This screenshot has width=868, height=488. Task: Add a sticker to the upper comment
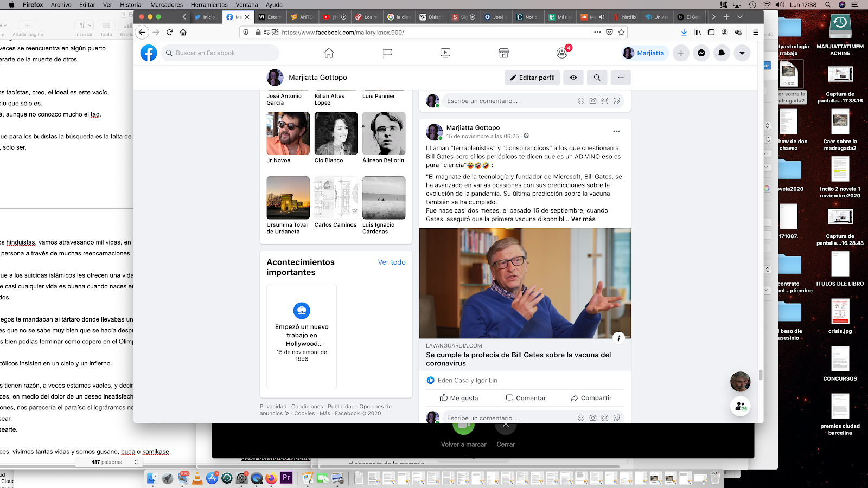[x=617, y=101]
